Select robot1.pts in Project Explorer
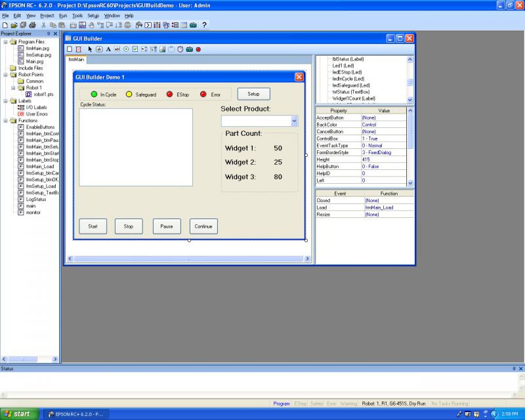Screen dimensions: 525x420 (43, 94)
